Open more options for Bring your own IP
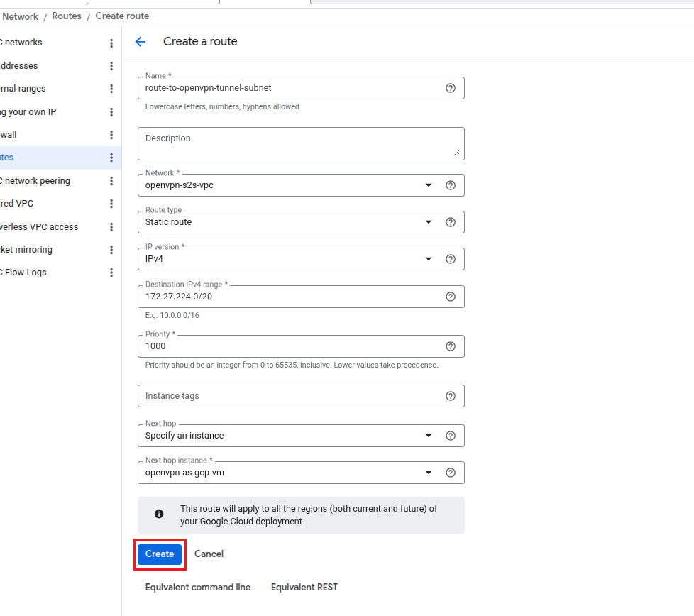Viewport: 694px width, 616px height. [x=111, y=112]
